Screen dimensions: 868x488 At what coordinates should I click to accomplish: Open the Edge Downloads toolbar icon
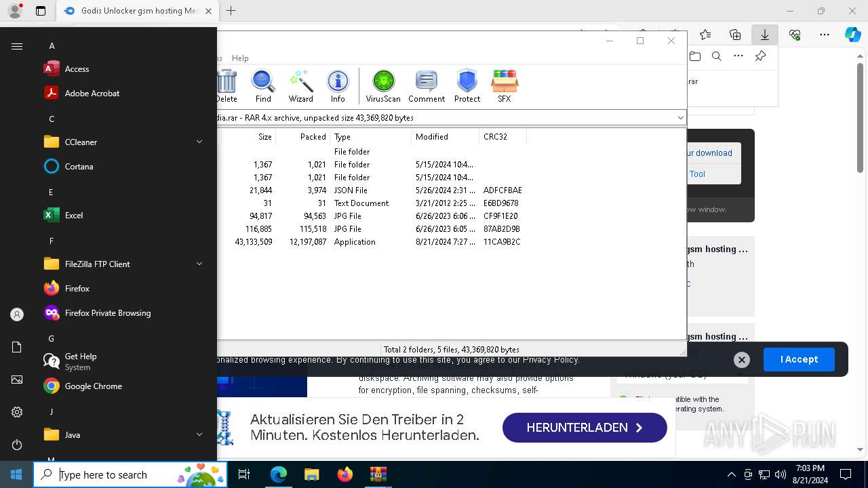pos(764,35)
